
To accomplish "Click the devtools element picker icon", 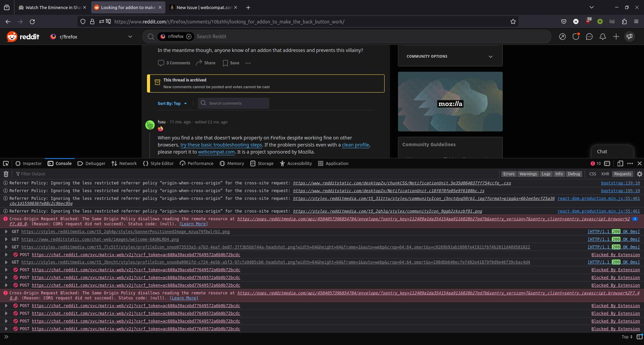I will coord(6,163).
